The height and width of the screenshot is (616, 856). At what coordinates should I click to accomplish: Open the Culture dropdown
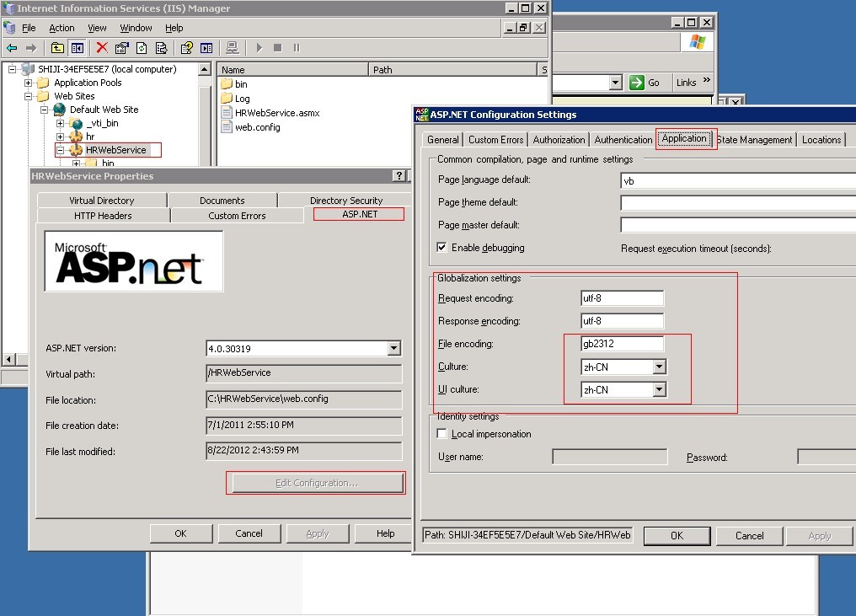tap(660, 367)
